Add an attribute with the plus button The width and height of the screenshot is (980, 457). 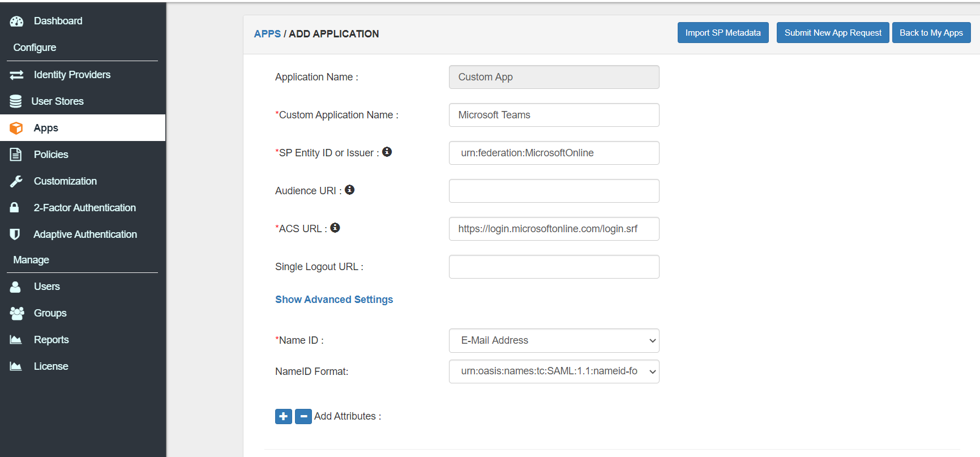pos(284,416)
